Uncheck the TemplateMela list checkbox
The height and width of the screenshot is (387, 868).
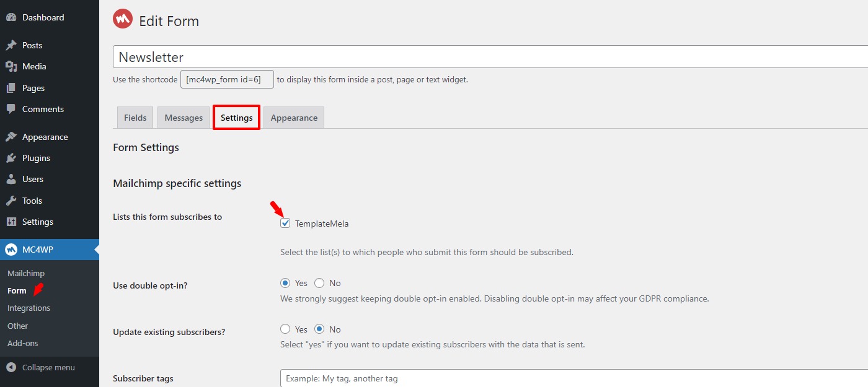[285, 223]
